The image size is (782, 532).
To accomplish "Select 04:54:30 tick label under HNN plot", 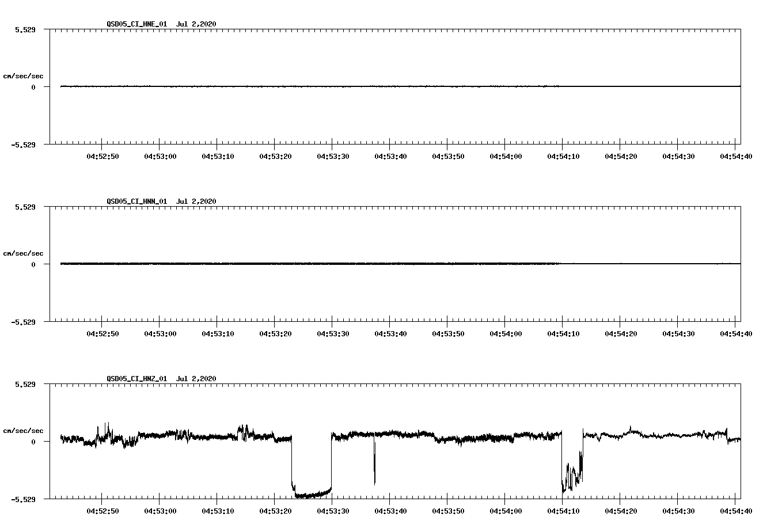I will point(678,333).
